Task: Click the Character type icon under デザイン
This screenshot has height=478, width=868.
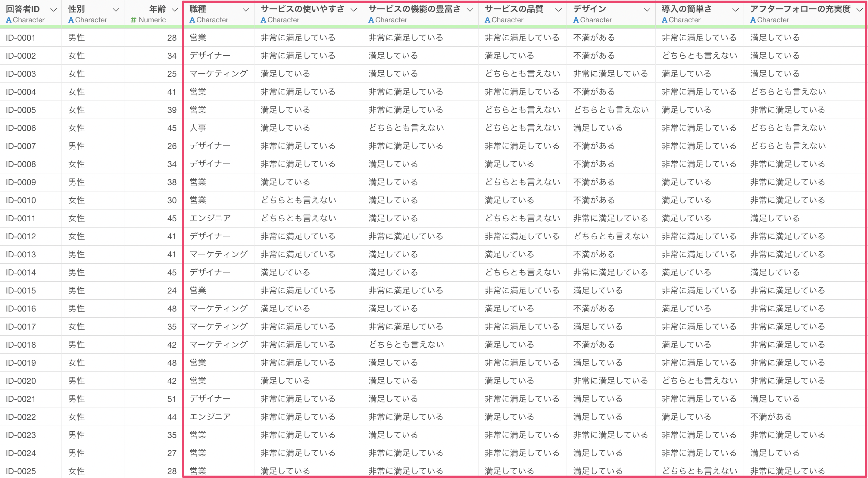Action: 576,20
